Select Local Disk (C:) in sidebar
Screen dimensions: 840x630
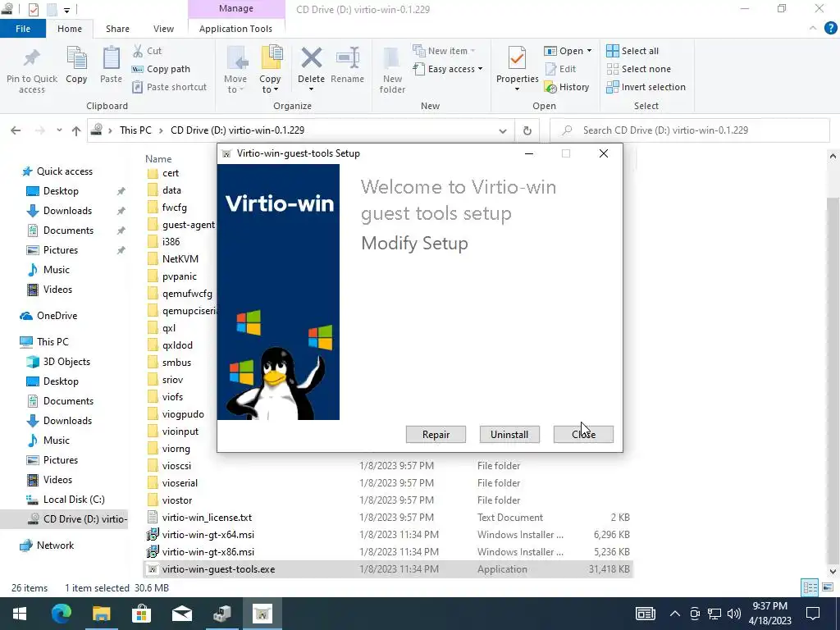point(73,500)
